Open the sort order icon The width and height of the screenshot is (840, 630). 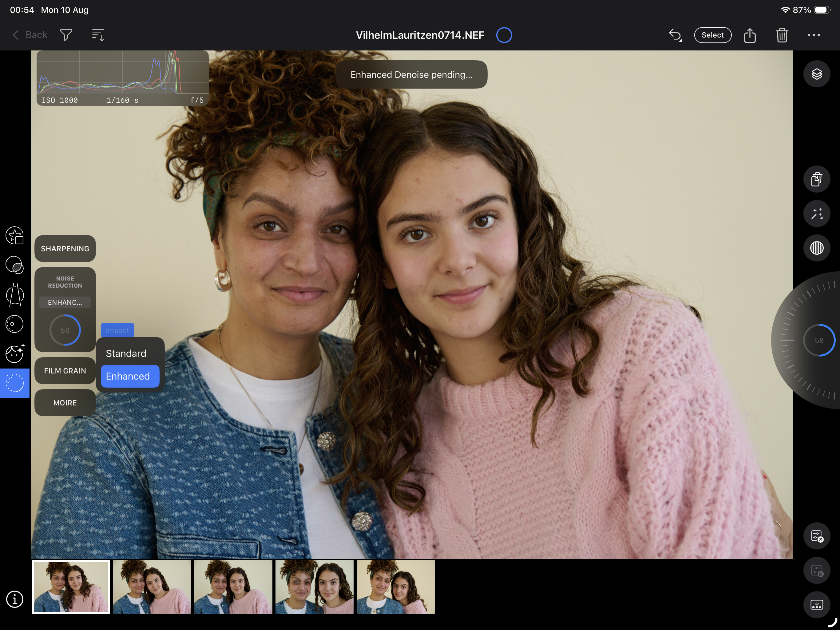(x=98, y=35)
